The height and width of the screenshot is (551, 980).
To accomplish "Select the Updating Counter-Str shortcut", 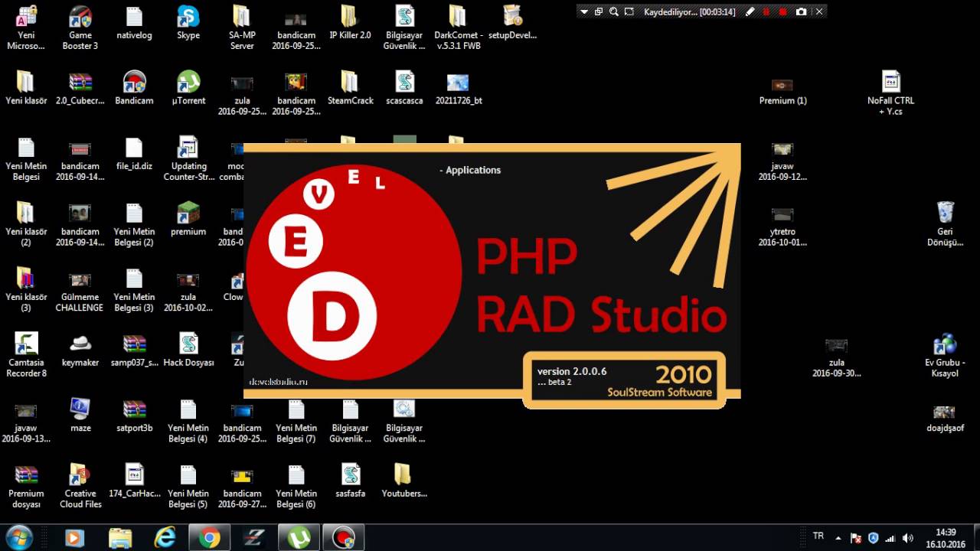I will click(x=188, y=159).
